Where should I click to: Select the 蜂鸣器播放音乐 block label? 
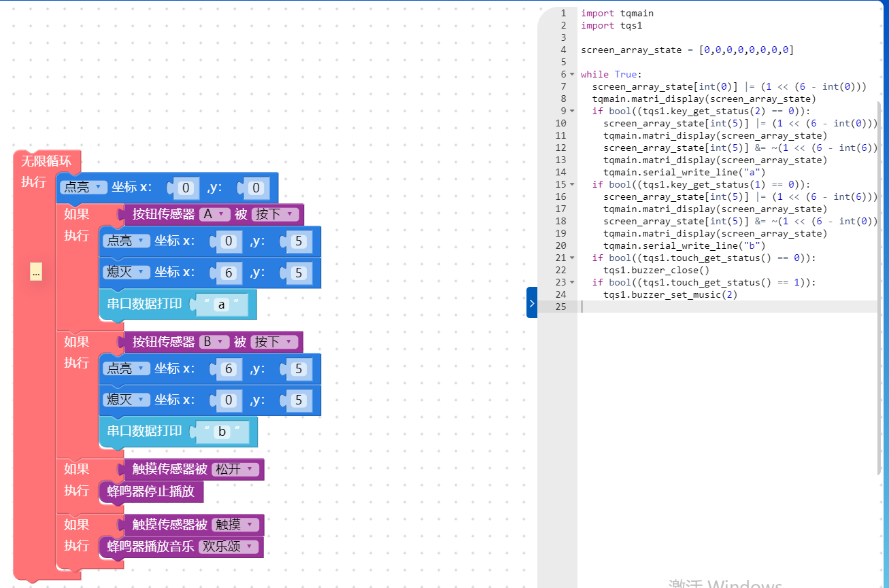[151, 547]
